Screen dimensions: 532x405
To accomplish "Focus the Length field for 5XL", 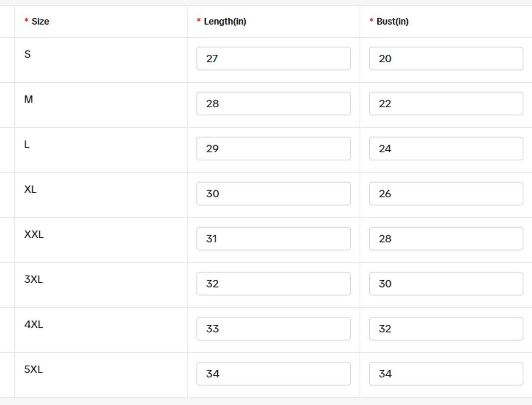I will (x=273, y=373).
